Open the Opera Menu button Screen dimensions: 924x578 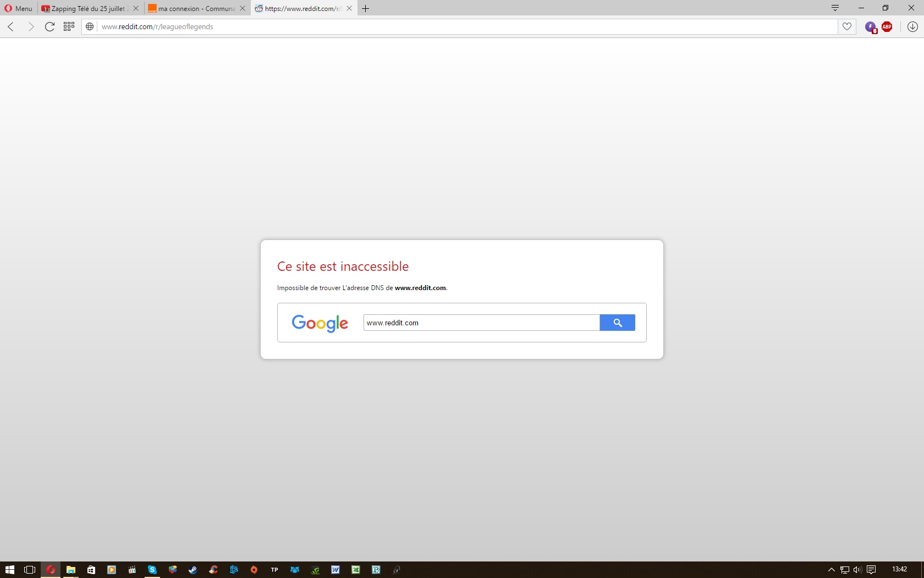[18, 8]
